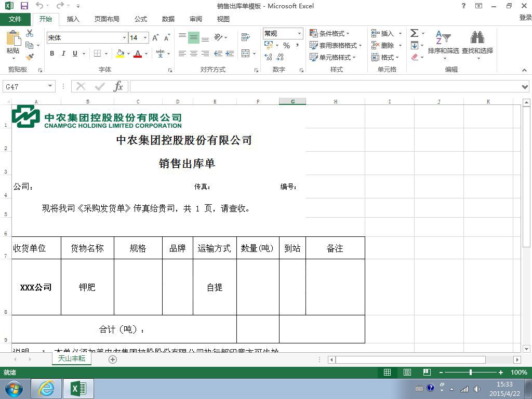
Task: Click the Undo arrow icon
Action: [39, 5]
